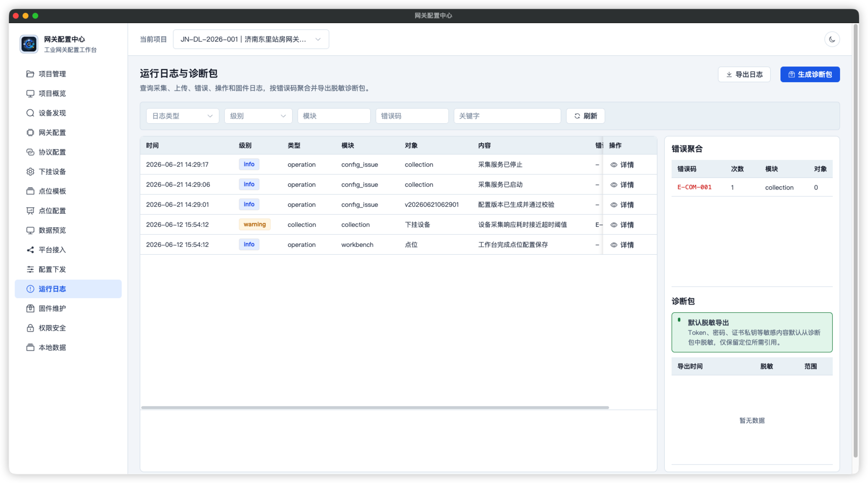Click the 本地数据 storage icon
Image resolution: width=868 pixels, height=483 pixels.
tap(30, 348)
